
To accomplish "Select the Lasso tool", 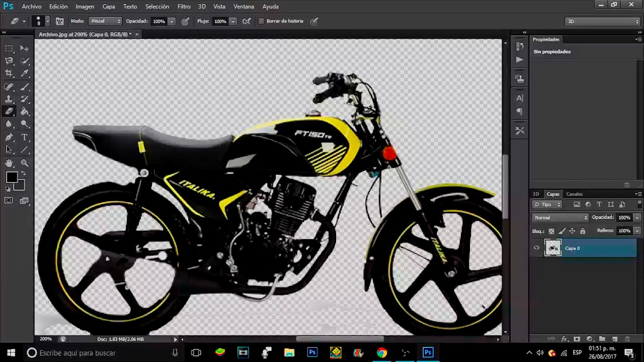I will coord(9,61).
